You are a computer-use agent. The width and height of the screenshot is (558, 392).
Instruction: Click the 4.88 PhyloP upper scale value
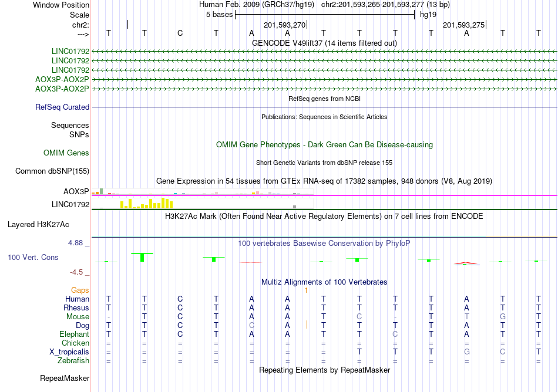click(75, 243)
